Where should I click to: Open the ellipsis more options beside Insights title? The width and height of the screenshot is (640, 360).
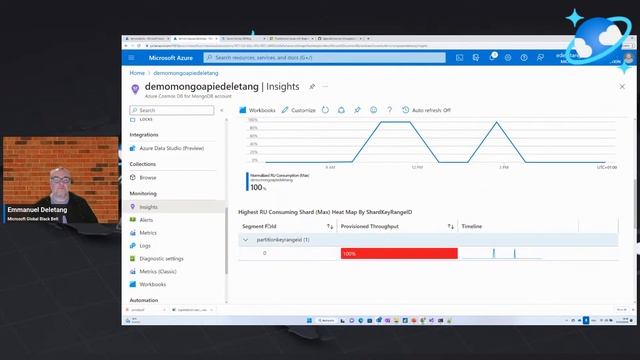point(325,87)
